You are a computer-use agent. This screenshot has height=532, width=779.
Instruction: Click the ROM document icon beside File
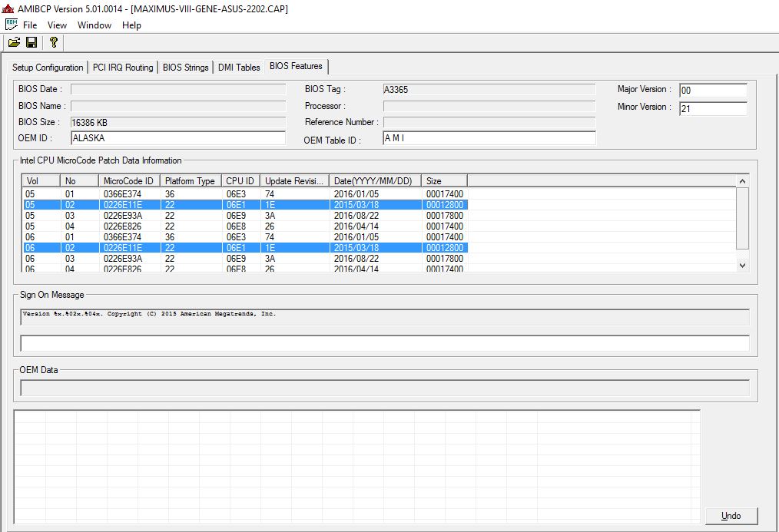coord(11,25)
